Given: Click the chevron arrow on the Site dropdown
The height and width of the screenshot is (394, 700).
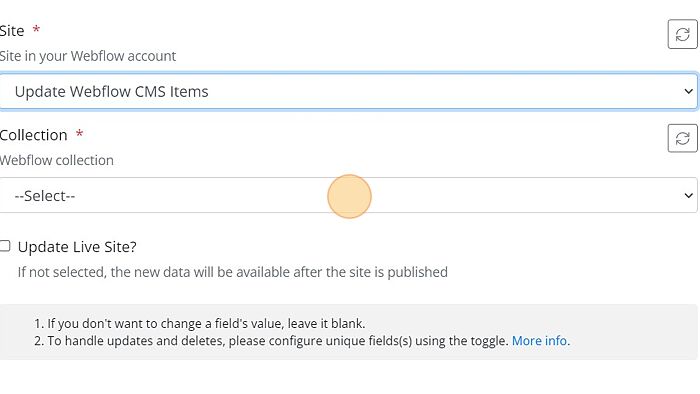Looking at the screenshot, I should coord(688,91).
